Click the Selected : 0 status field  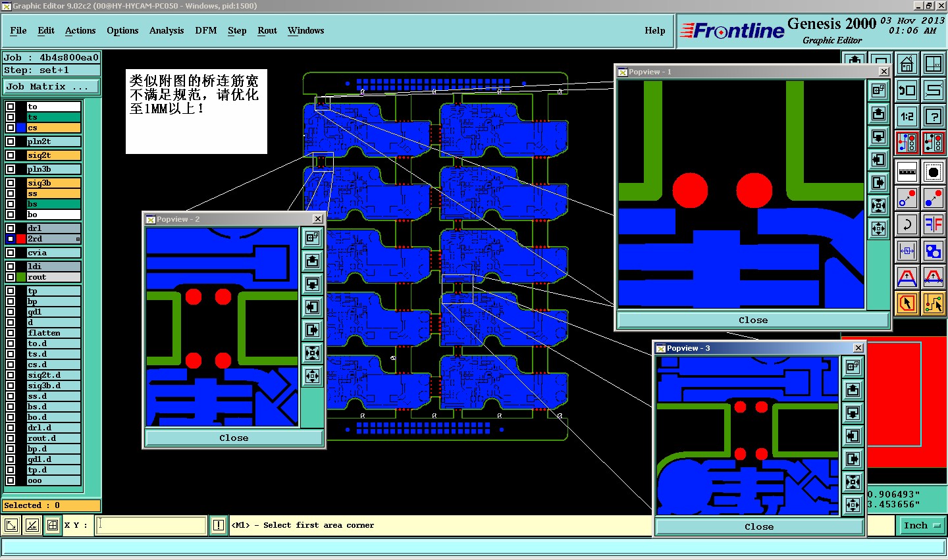pyautogui.click(x=51, y=505)
